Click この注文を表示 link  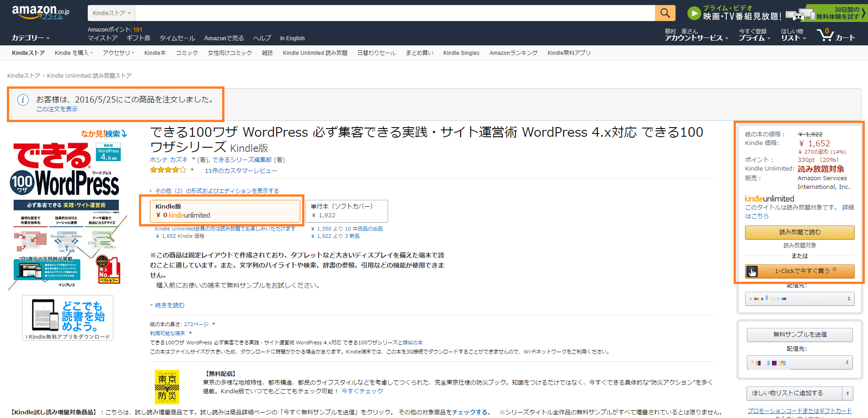point(57,109)
